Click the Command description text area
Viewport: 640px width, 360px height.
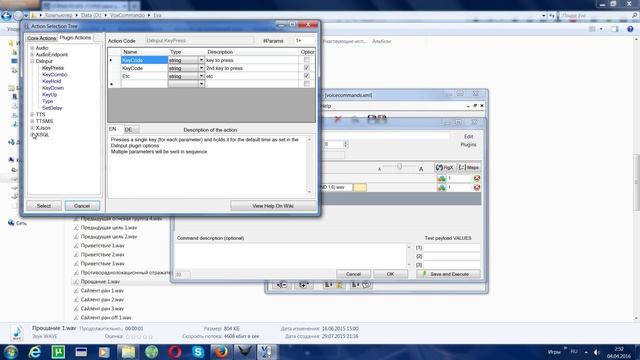(x=291, y=256)
